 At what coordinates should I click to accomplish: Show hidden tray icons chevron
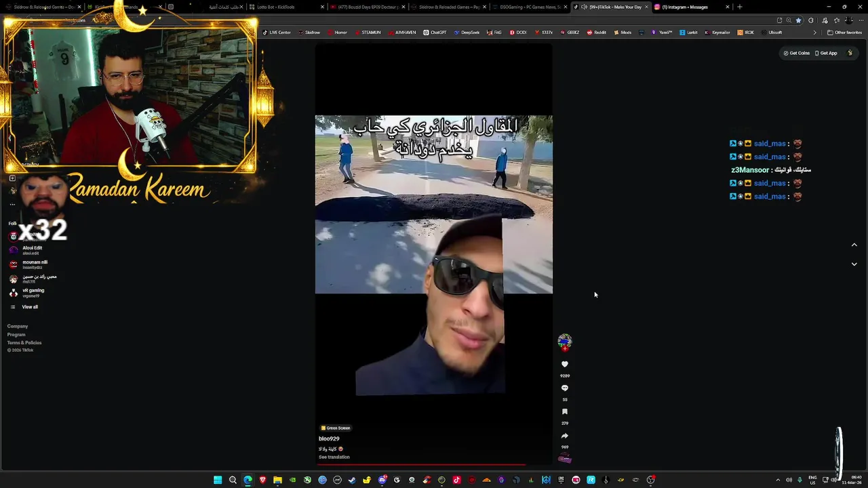coord(778,480)
